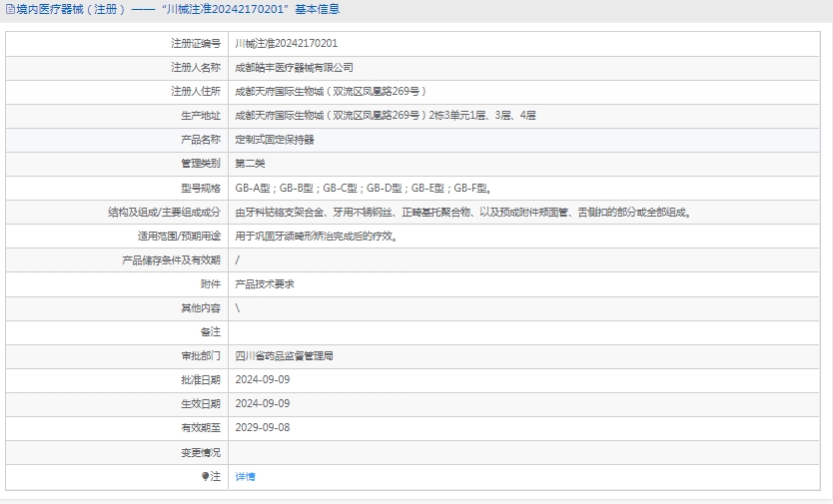Open the 详情 link
Viewport: 833px width, 504px height.
click(x=245, y=477)
